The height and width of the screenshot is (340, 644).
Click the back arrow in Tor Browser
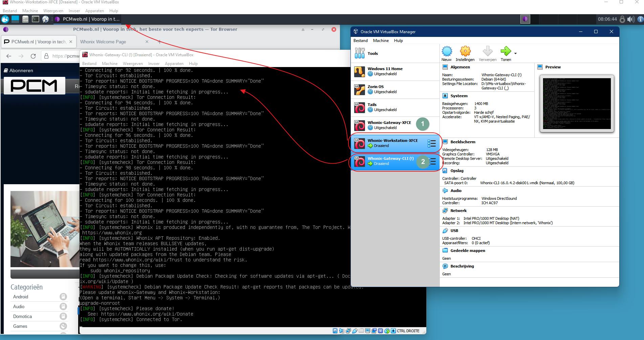(9, 56)
